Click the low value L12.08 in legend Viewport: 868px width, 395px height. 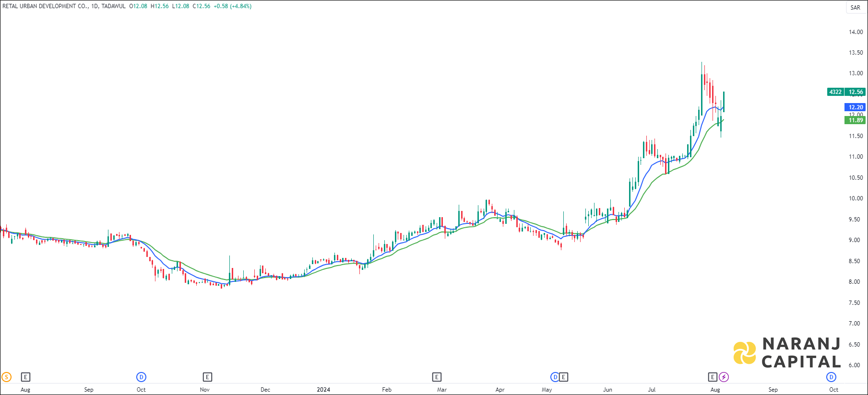[x=180, y=6]
